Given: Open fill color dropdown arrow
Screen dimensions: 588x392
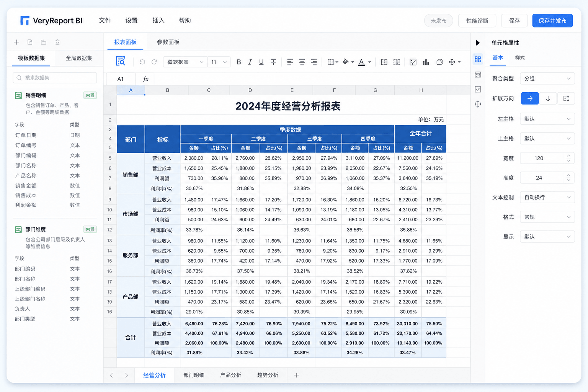Looking at the screenshot, I should [x=353, y=62].
